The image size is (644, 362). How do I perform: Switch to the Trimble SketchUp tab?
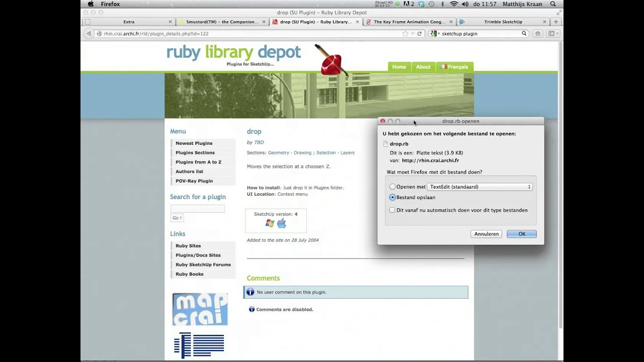coord(503,22)
